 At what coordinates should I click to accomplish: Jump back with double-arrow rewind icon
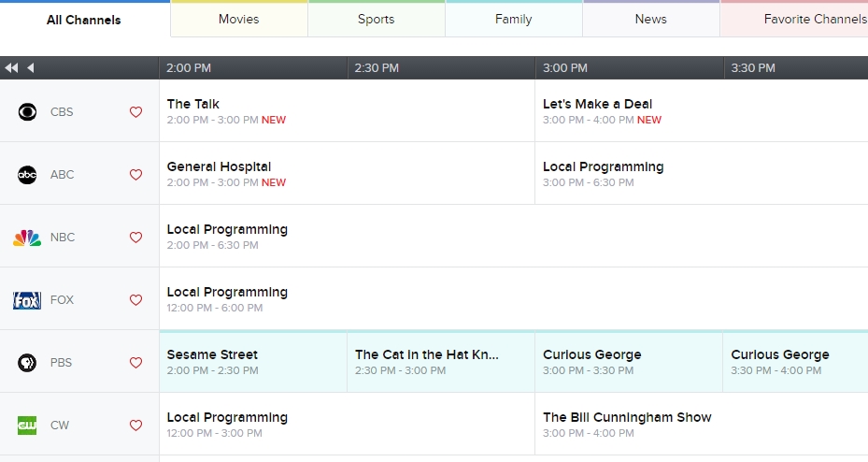[11, 68]
